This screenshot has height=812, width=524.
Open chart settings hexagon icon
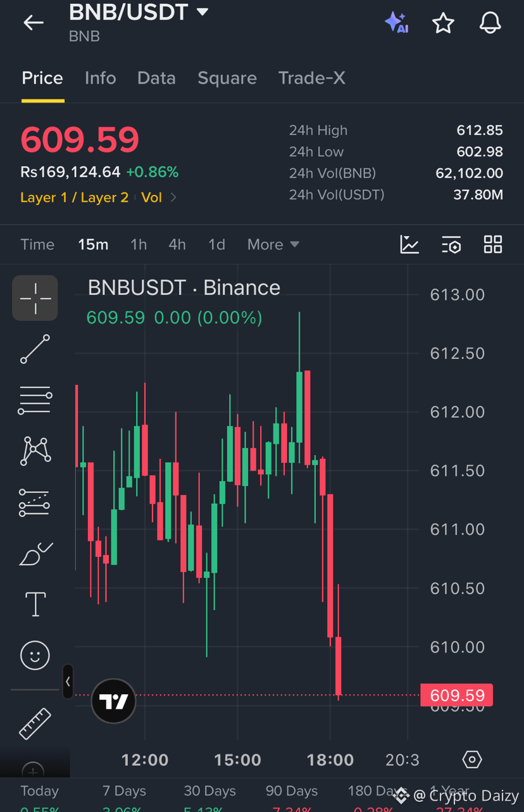point(472,759)
